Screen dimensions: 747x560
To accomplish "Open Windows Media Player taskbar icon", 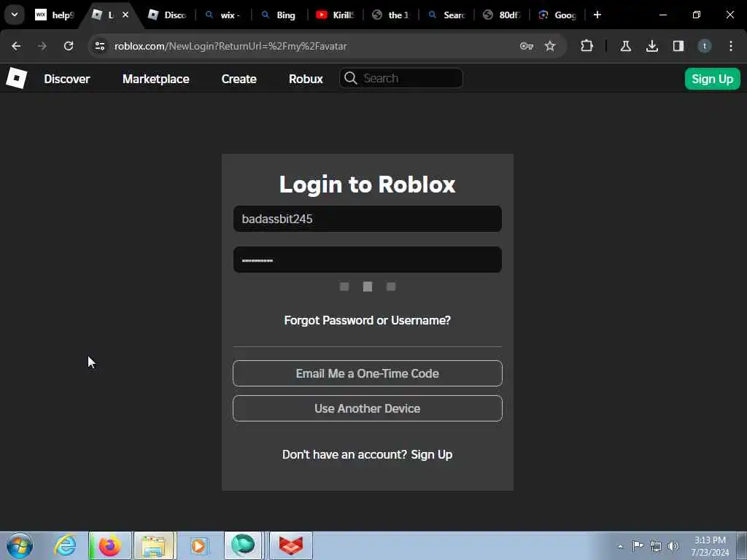I will tap(199, 545).
